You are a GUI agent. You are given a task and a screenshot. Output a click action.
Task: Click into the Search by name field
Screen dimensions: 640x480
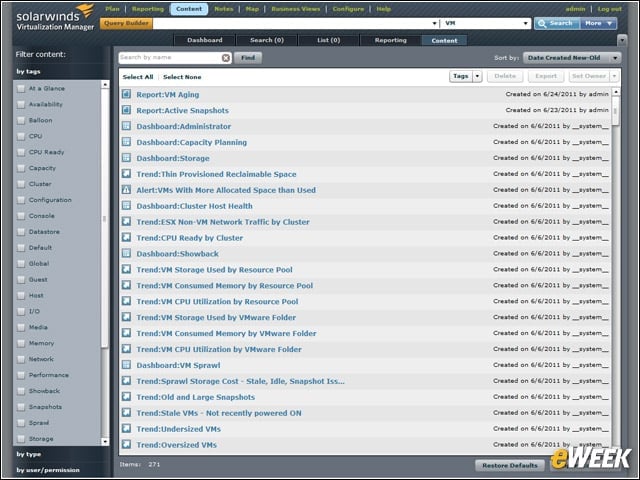tap(170, 58)
